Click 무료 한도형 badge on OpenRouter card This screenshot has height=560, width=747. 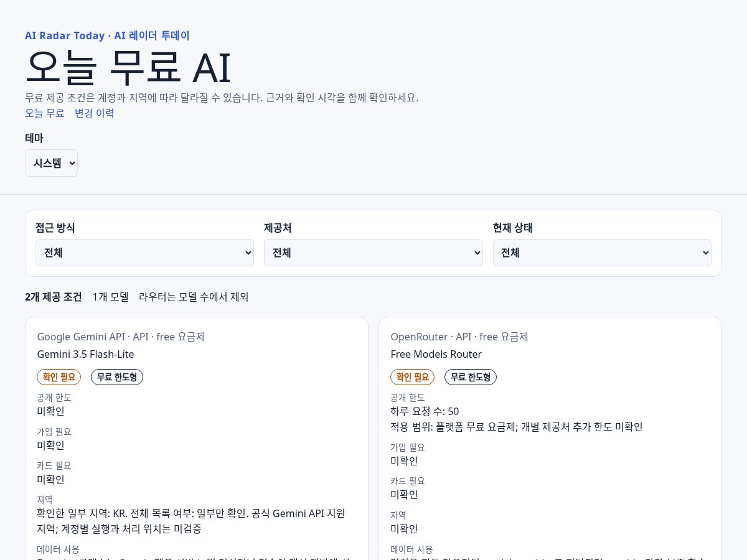point(471,377)
